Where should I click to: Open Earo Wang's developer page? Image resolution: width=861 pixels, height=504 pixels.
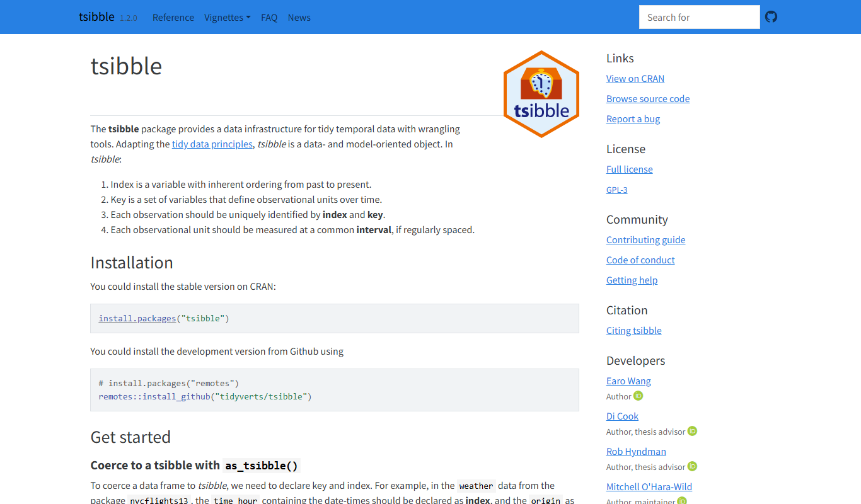coord(628,381)
